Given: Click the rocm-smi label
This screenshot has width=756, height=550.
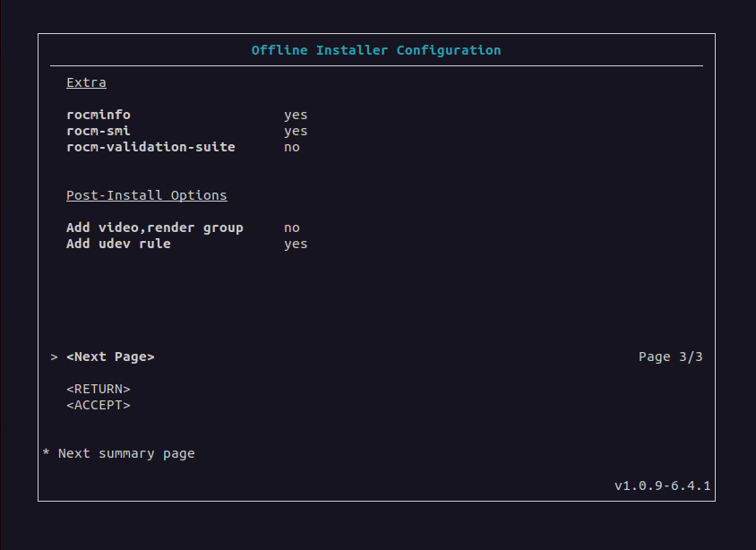Looking at the screenshot, I should click(99, 131).
